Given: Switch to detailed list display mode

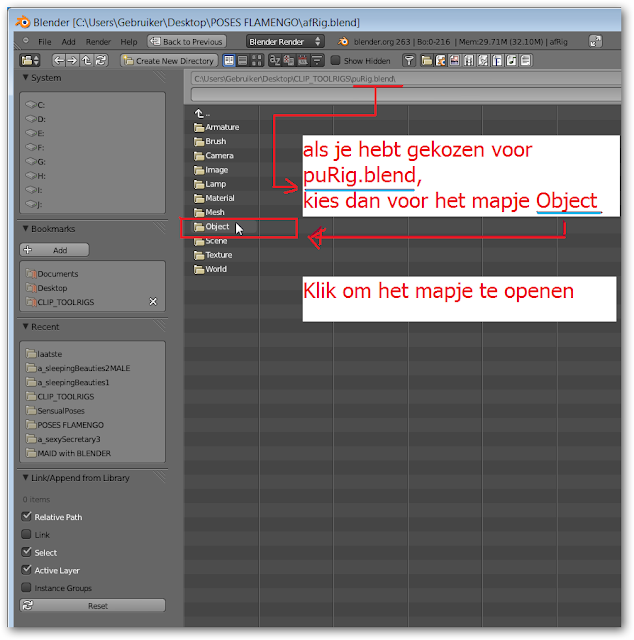Looking at the screenshot, I should click(x=242, y=60).
